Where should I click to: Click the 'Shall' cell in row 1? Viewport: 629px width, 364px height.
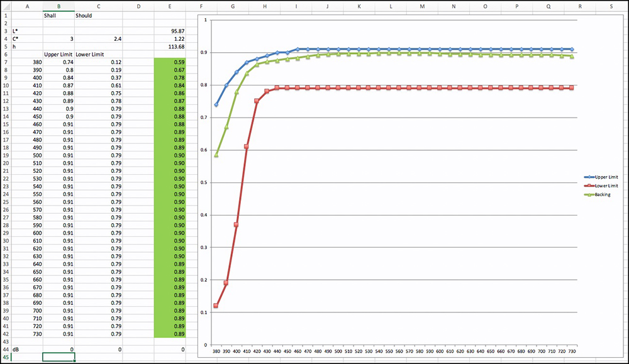[x=58, y=16]
